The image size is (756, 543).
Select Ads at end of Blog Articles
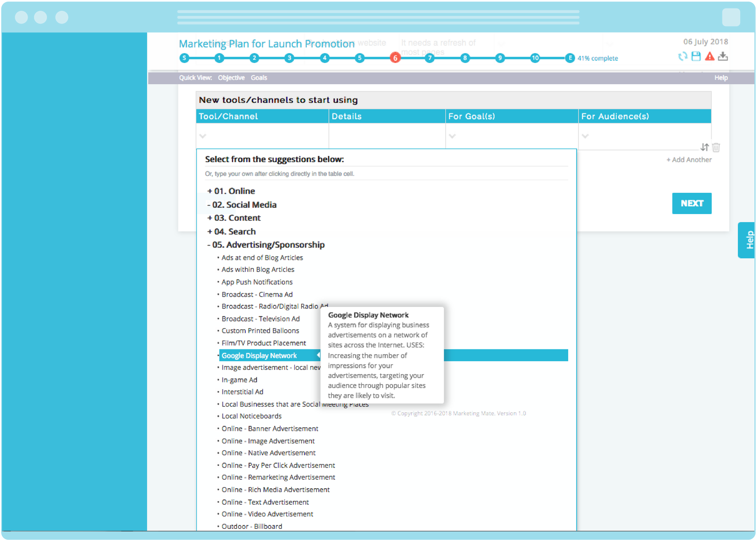(262, 258)
